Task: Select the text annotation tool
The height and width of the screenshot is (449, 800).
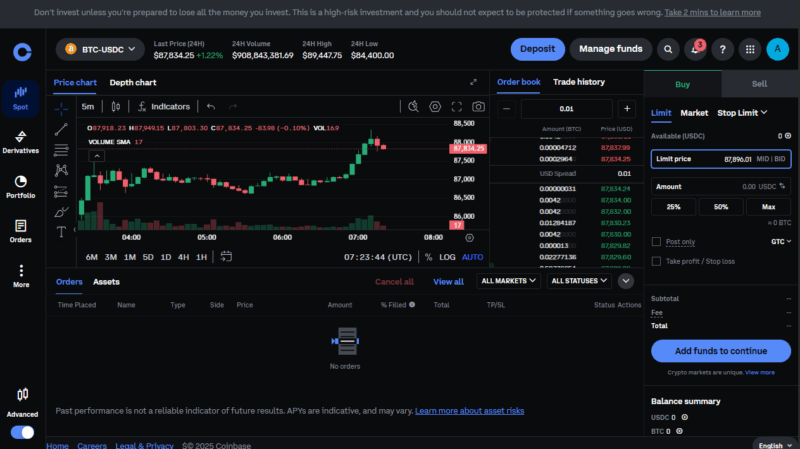Action: 62,232
